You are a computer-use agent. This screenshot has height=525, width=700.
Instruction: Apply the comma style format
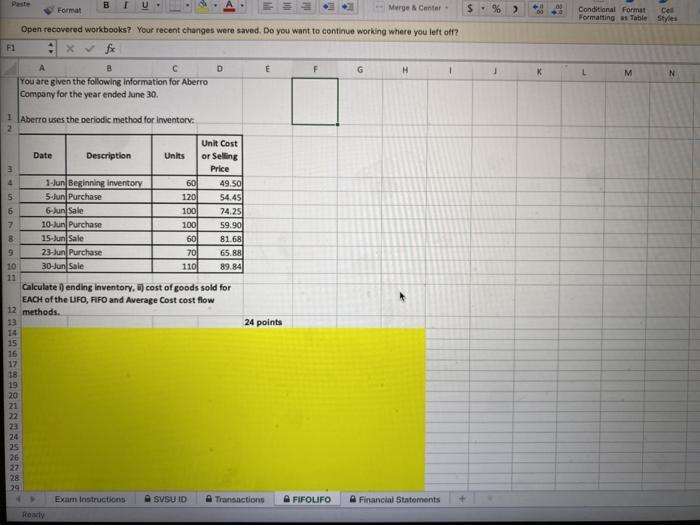click(x=515, y=9)
